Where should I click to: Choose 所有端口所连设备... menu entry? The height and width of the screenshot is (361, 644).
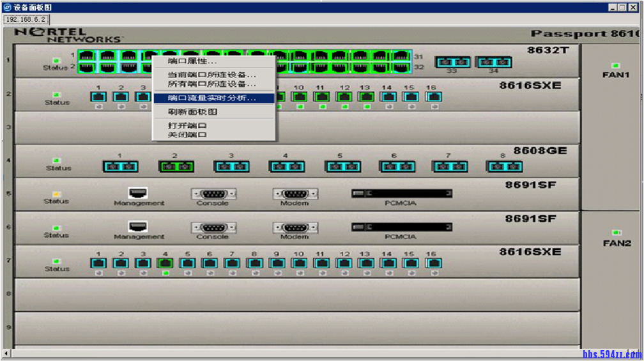(x=213, y=84)
